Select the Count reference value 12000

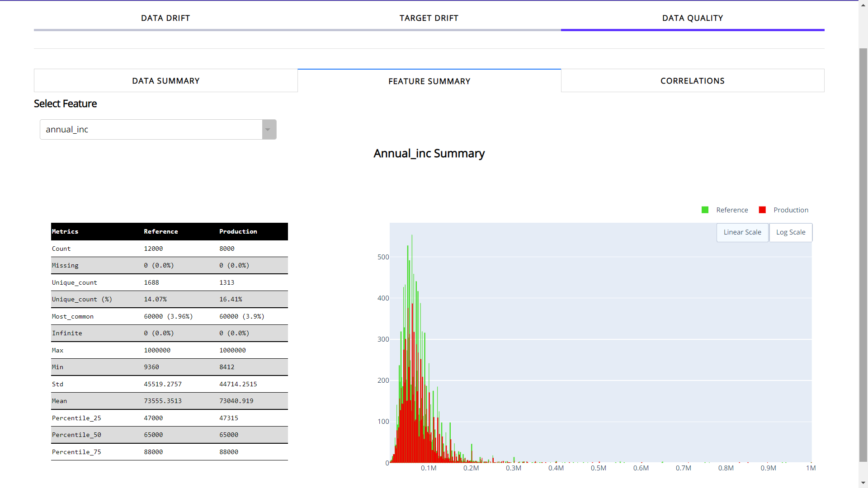click(x=153, y=249)
